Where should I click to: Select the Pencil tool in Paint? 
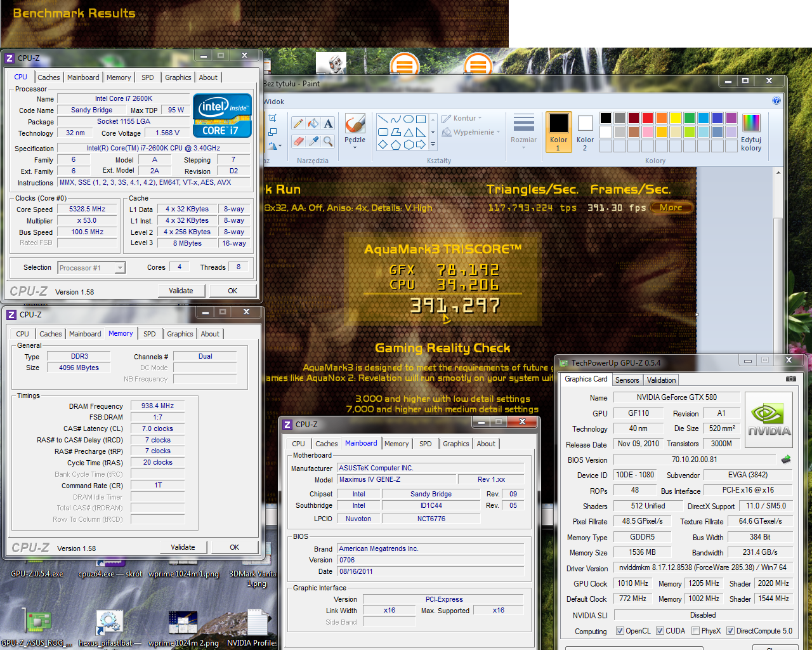pos(298,124)
